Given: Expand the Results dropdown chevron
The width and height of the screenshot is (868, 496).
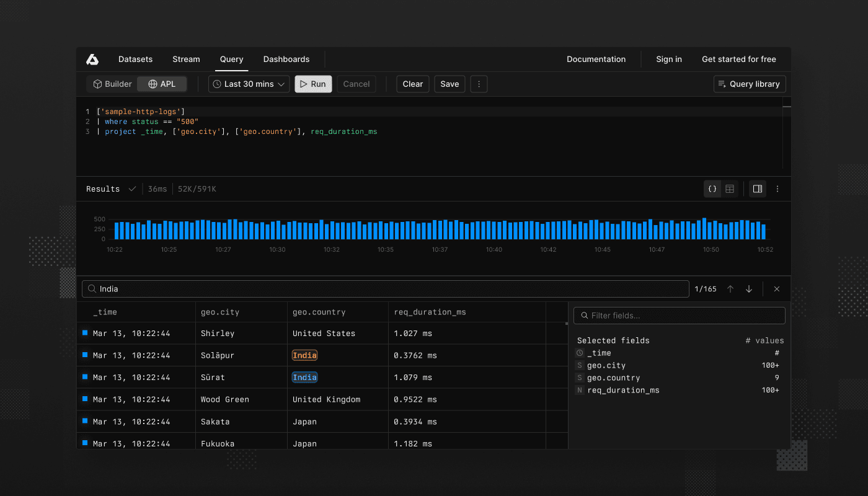Looking at the screenshot, I should pos(131,188).
